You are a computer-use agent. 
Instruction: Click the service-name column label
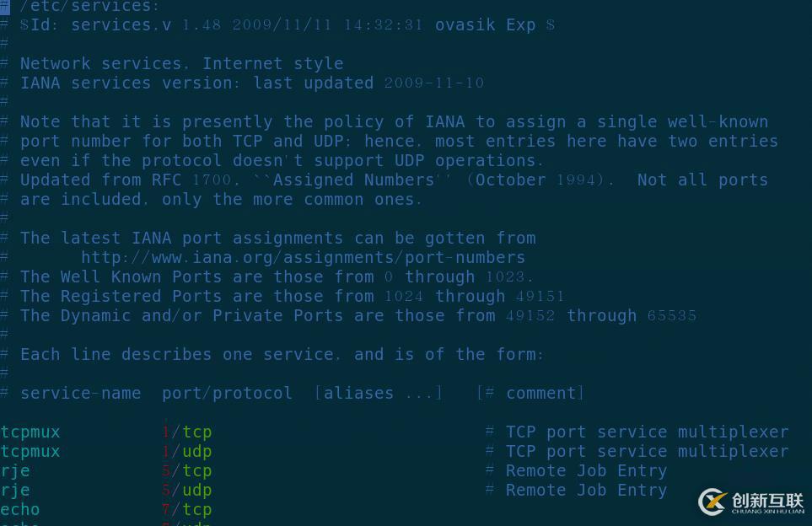80,394
